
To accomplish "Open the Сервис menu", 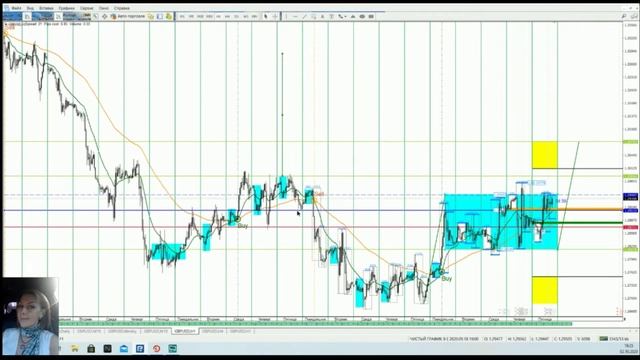I will point(87,8).
